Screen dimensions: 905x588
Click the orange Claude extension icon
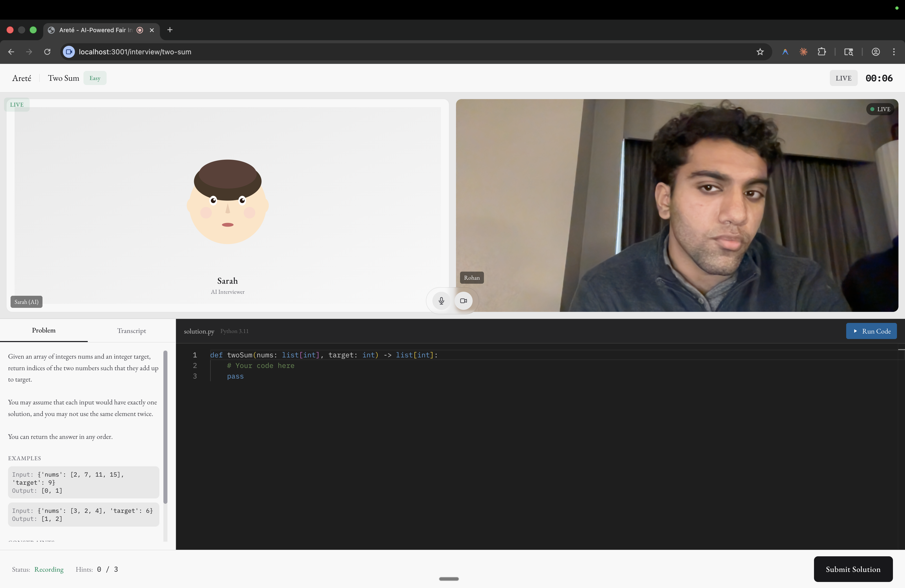[x=803, y=52]
